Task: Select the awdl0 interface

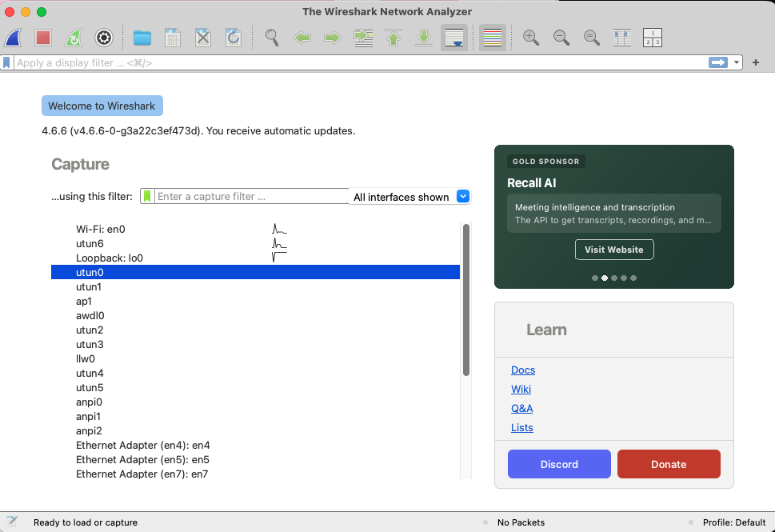Action: (255, 315)
